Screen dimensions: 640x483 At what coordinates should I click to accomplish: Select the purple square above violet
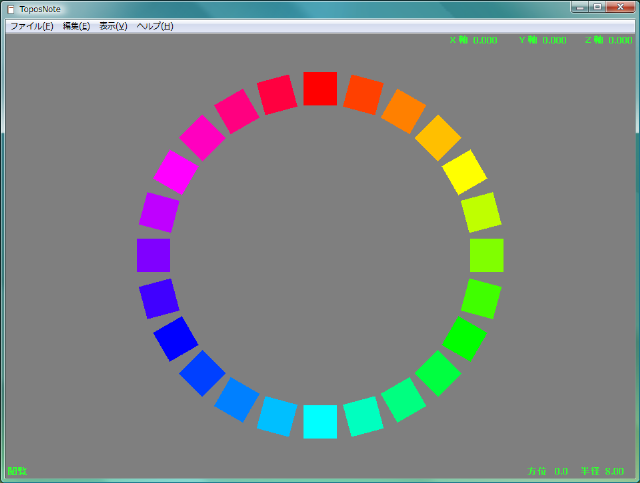pyautogui.click(x=159, y=212)
